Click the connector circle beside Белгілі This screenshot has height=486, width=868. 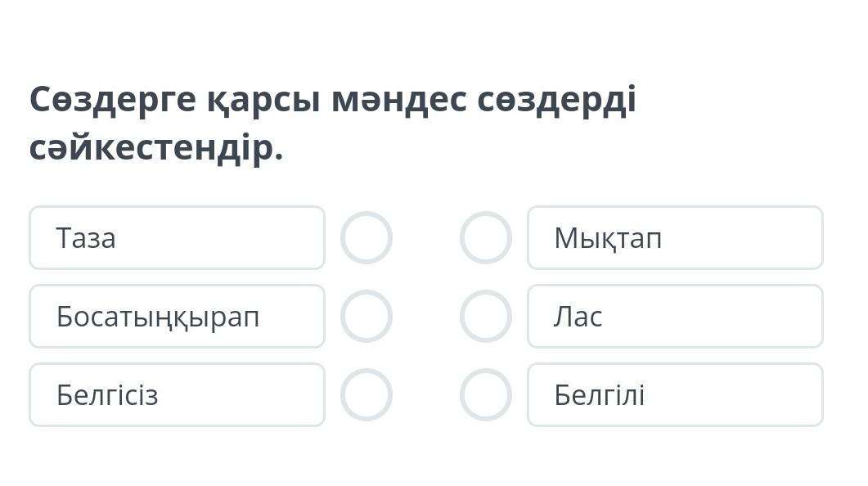coord(486,395)
